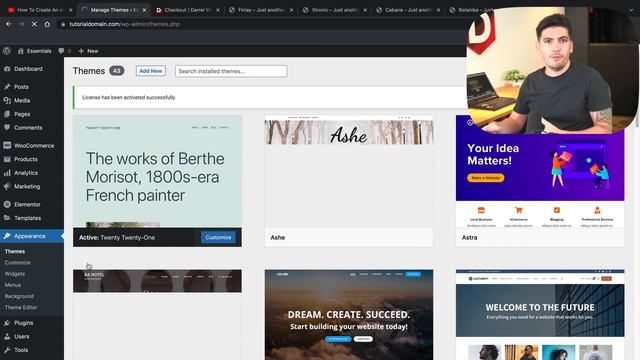The height and width of the screenshot is (360, 640).
Task: Open Theme Editor submenu item
Action: (21, 307)
